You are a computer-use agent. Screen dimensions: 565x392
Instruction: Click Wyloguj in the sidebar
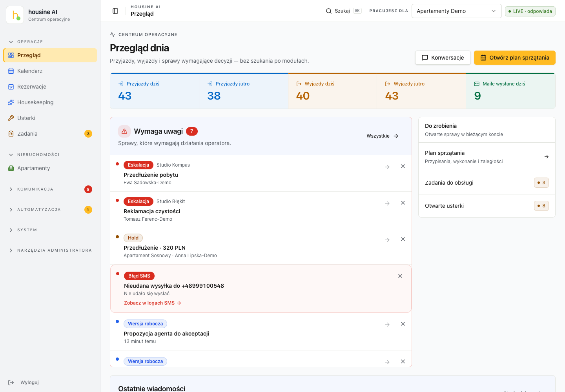(x=50, y=383)
